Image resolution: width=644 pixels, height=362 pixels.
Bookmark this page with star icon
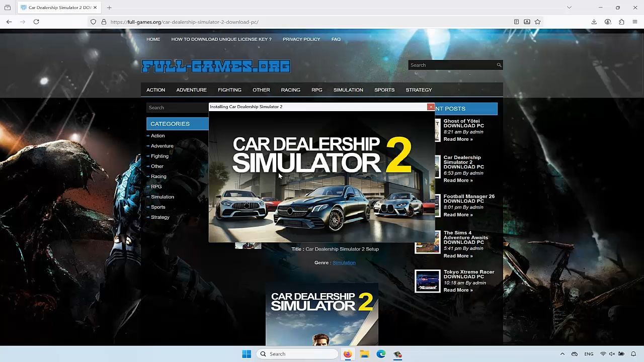pos(537,22)
